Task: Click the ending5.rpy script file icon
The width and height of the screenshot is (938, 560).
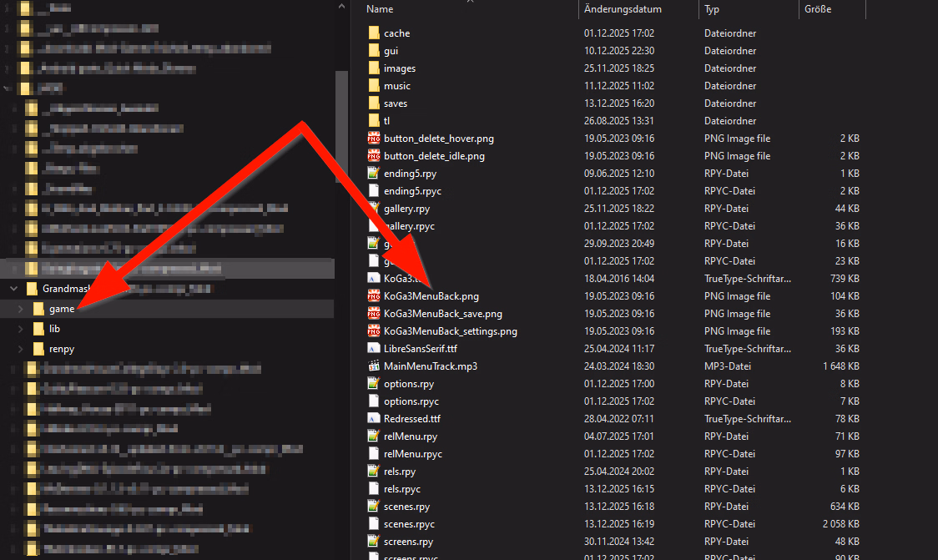Action: (374, 173)
